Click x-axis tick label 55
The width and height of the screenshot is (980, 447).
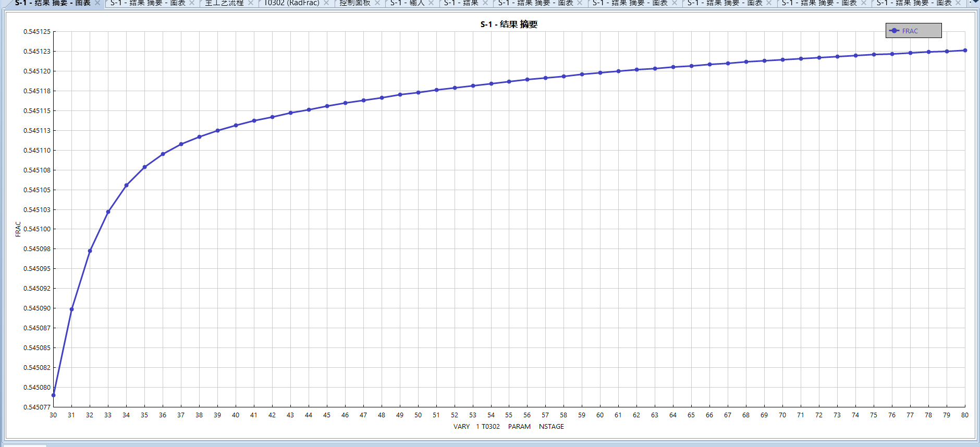(509, 415)
